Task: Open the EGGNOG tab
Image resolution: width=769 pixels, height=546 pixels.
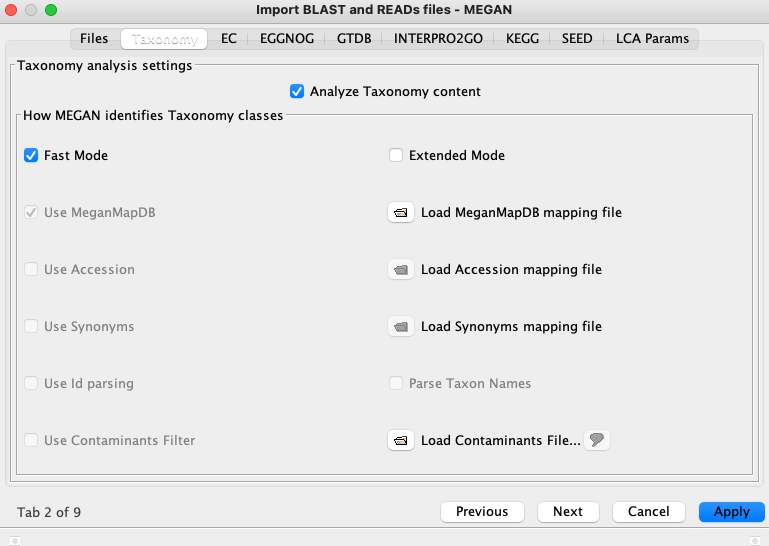Action: (x=287, y=39)
